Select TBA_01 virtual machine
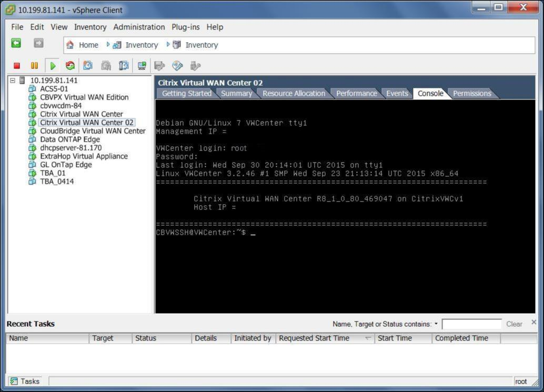Viewport: 544px width, 392px height. point(53,173)
